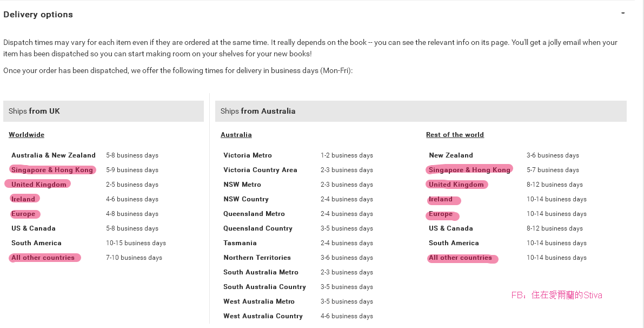Image resolution: width=644 pixels, height=328 pixels.
Task: Click South America in the Worldwide list
Action: [x=36, y=243]
